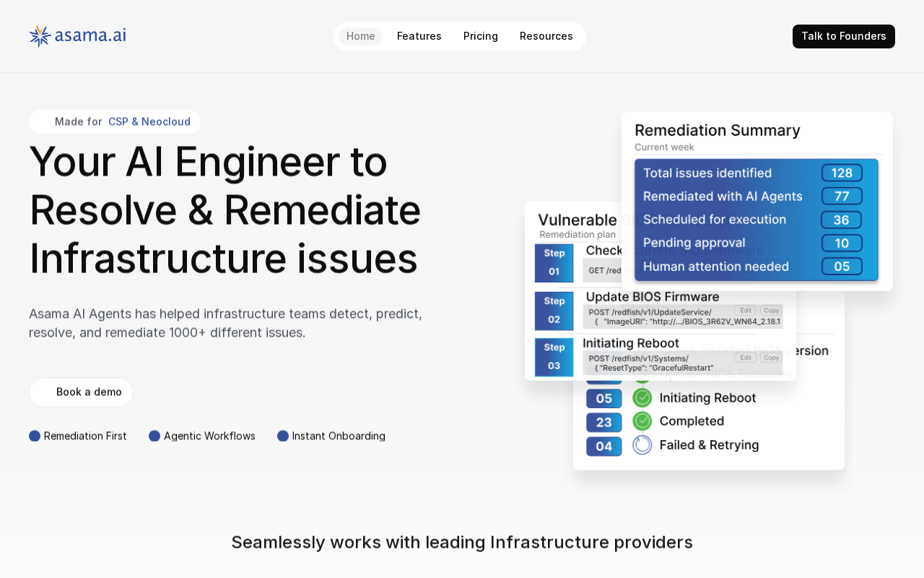Click the Remediation Summary card title
Image resolution: width=924 pixels, height=578 pixels.
(718, 131)
